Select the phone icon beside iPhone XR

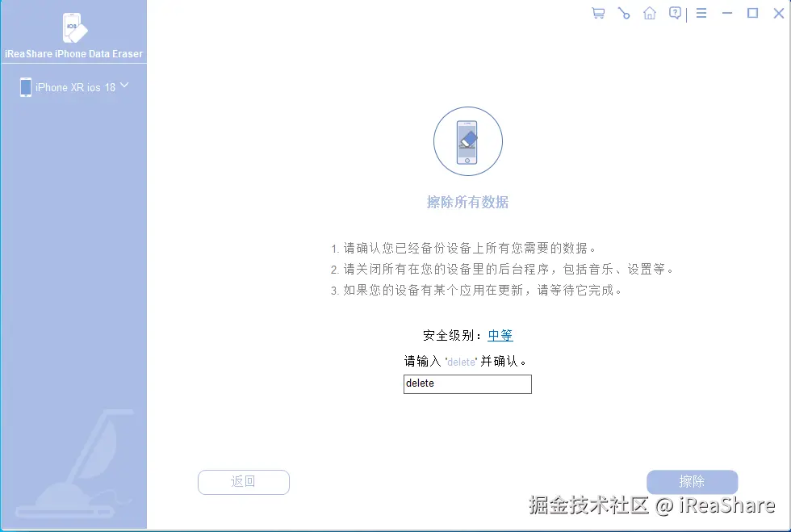pyautogui.click(x=26, y=86)
